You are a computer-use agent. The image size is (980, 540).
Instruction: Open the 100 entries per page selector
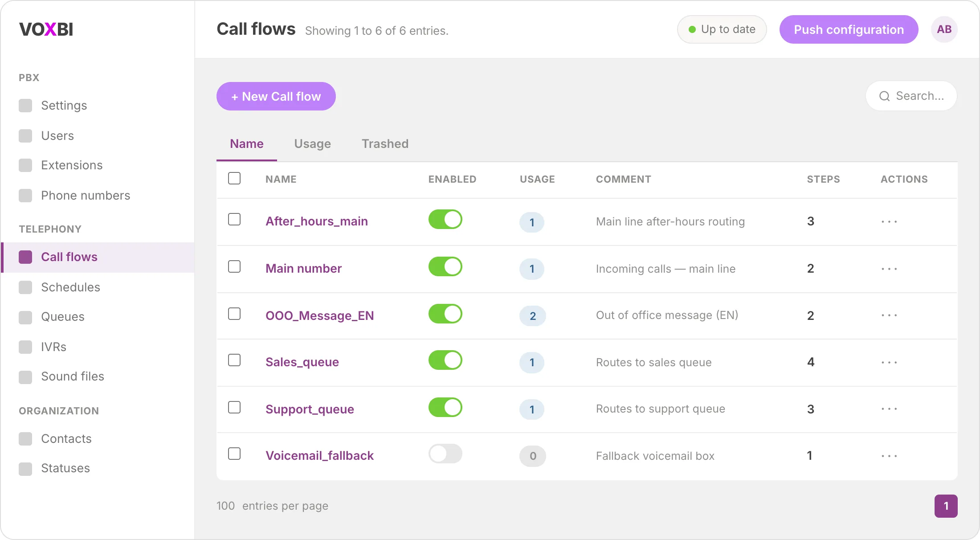click(225, 506)
